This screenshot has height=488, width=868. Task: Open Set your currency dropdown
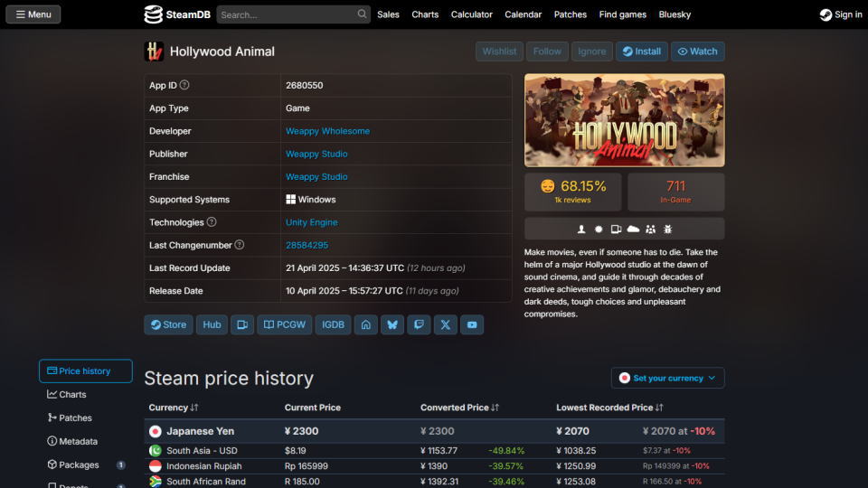[x=667, y=378]
